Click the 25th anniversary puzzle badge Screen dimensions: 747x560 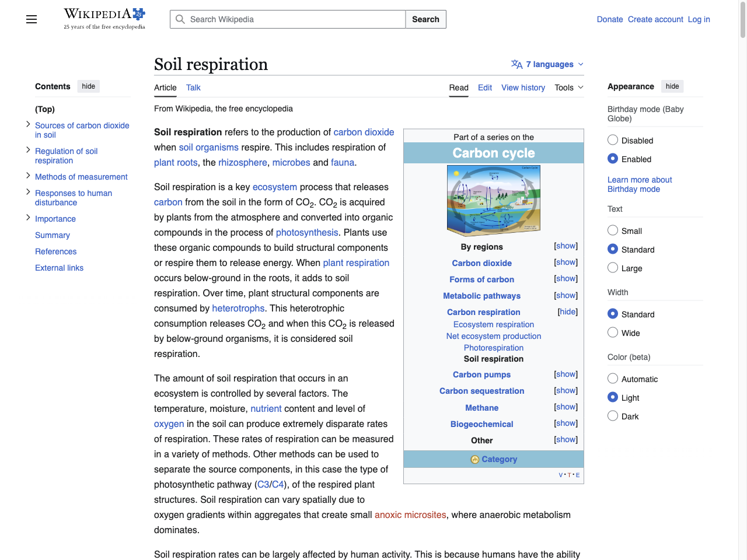(x=137, y=13)
